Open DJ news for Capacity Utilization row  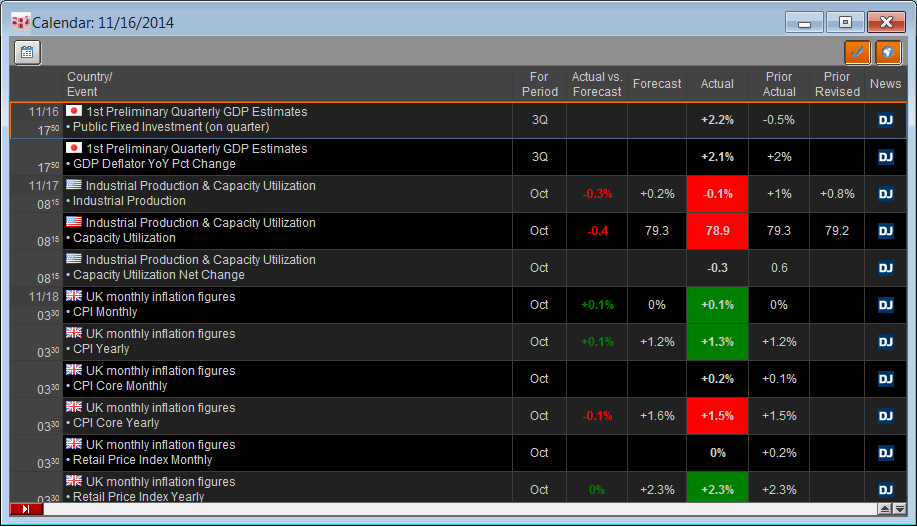click(x=885, y=231)
